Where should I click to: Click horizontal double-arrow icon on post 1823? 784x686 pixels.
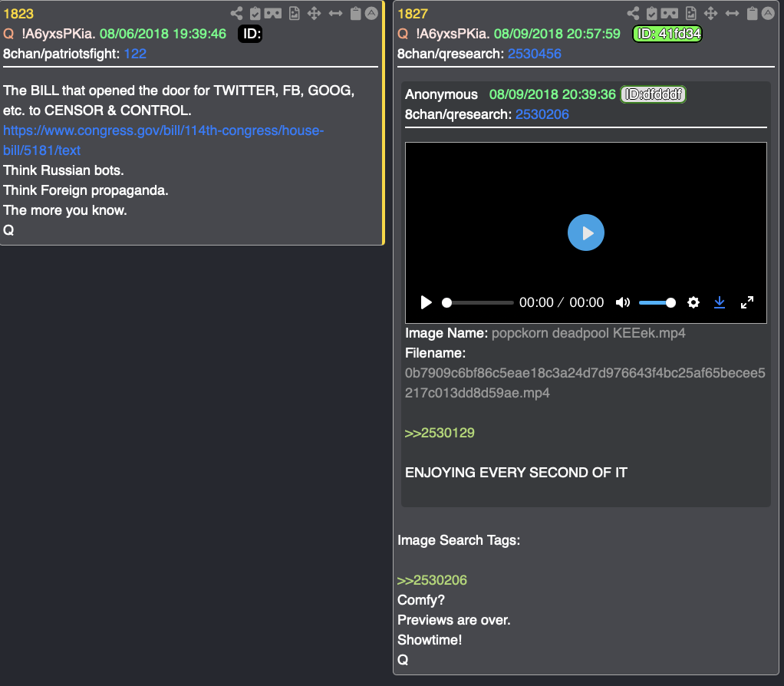pos(335,14)
